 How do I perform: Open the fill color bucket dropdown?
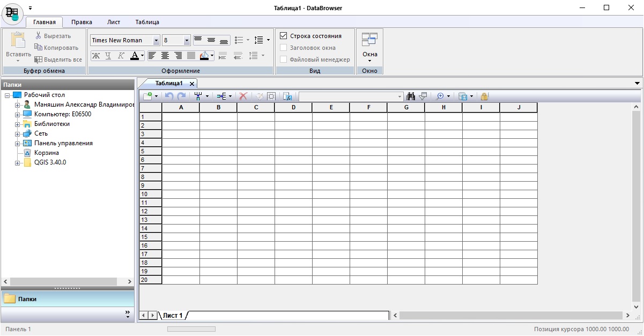212,56
